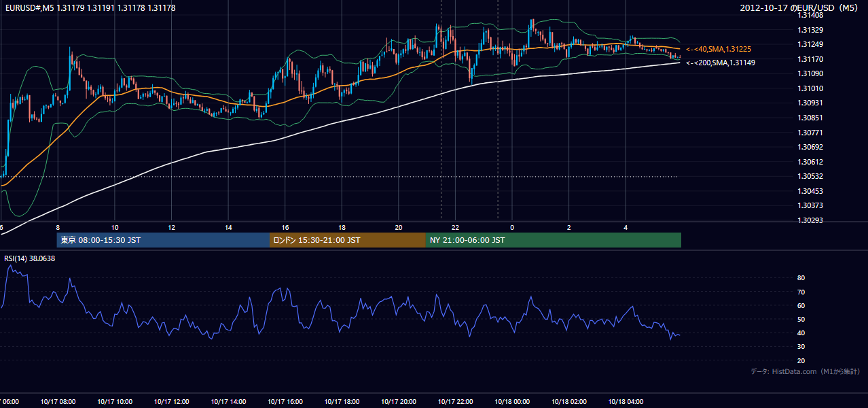Select the 40 SMA label reading 1.31225
The image size is (868, 408).
(719, 49)
